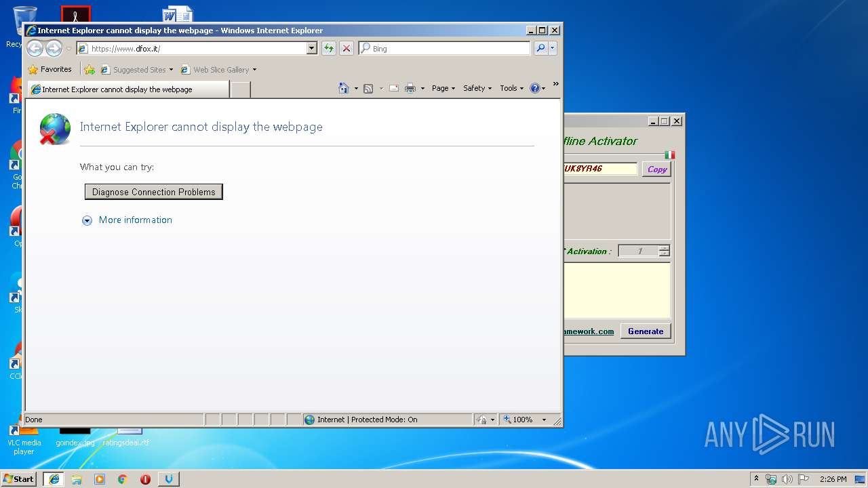
Task: Click the IE Back navigation button
Action: pyautogui.click(x=35, y=48)
